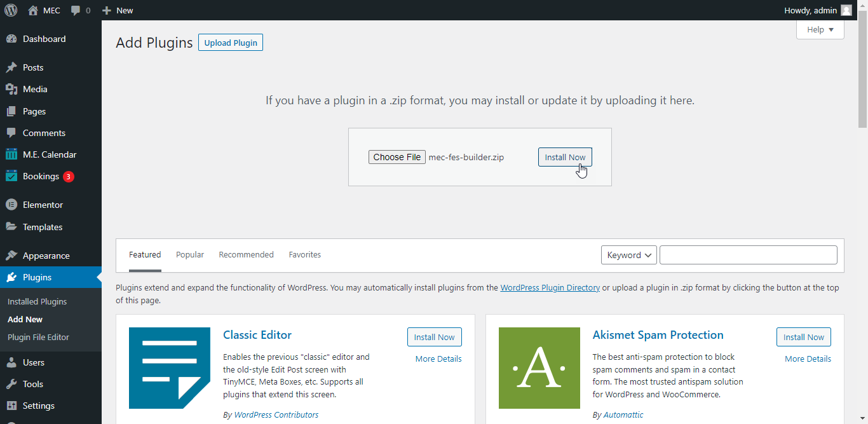Click the Dashboard gauge icon
This screenshot has width=868, height=424.
click(11, 39)
